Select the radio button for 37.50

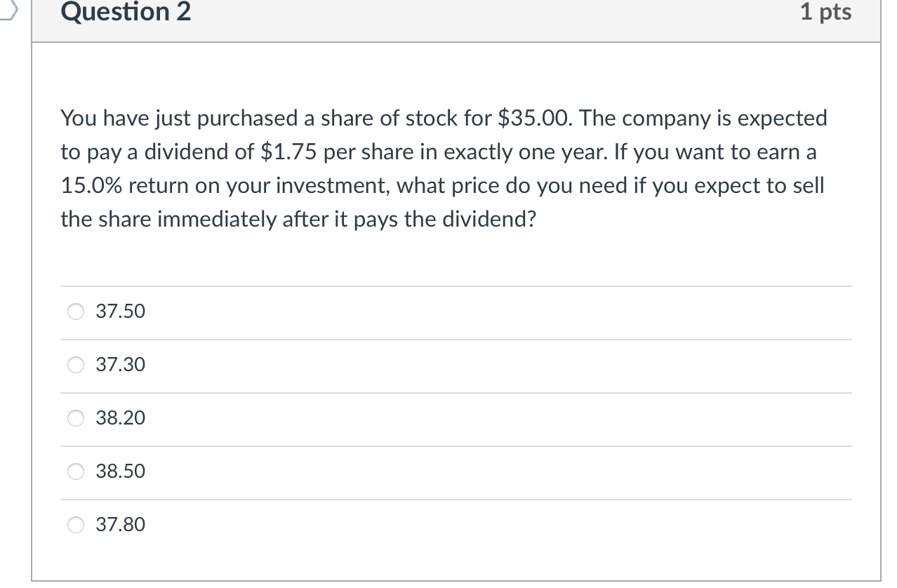(x=76, y=312)
